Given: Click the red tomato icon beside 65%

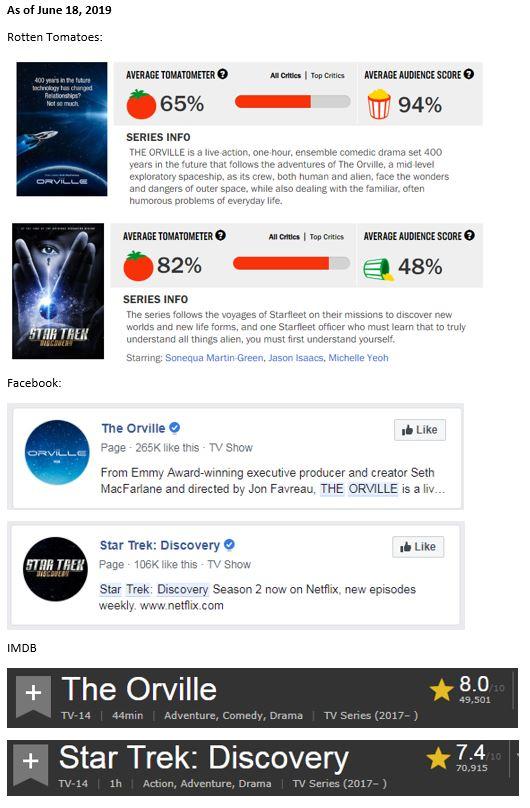Looking at the screenshot, I should (x=141, y=104).
